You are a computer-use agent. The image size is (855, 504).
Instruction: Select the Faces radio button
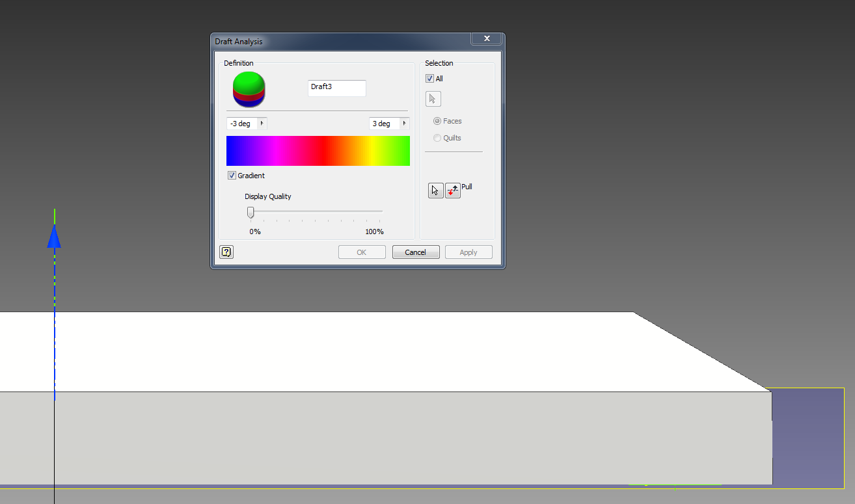[x=437, y=120]
